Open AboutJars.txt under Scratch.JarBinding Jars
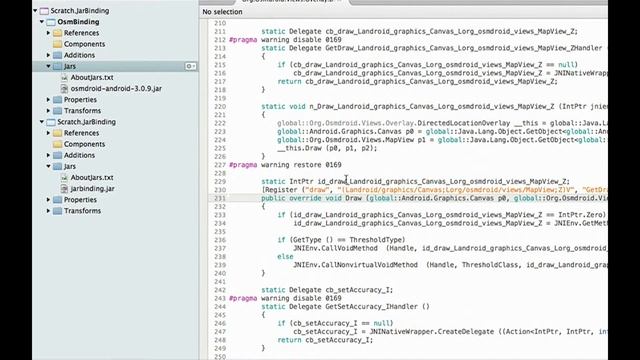Screen dimensions: 640x360 pyautogui.click(x=92, y=178)
